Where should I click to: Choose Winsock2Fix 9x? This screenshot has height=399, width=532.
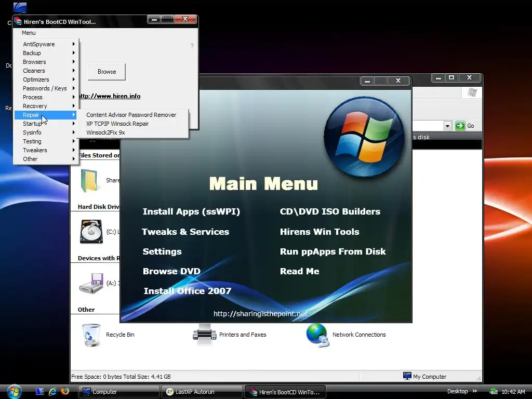(132, 132)
